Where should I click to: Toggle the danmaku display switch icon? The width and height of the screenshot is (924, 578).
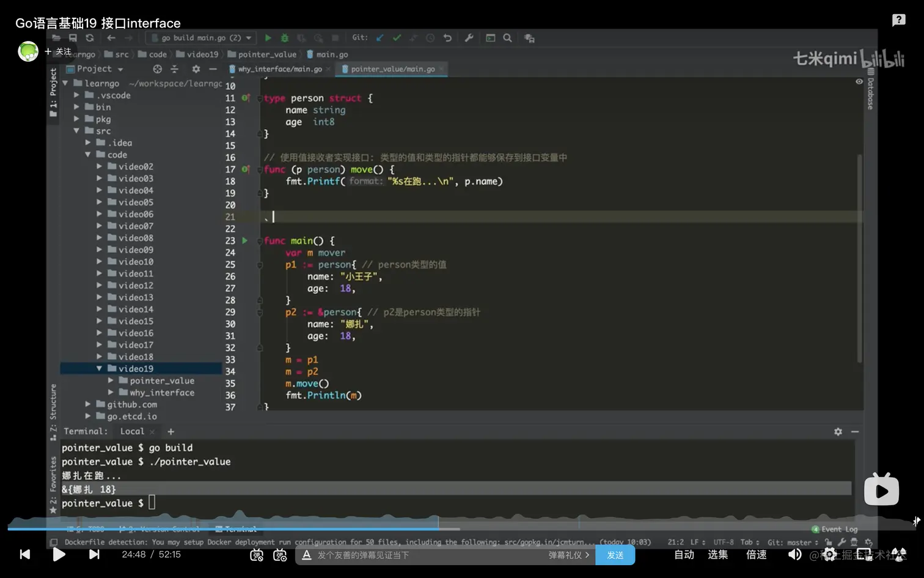[257, 555]
